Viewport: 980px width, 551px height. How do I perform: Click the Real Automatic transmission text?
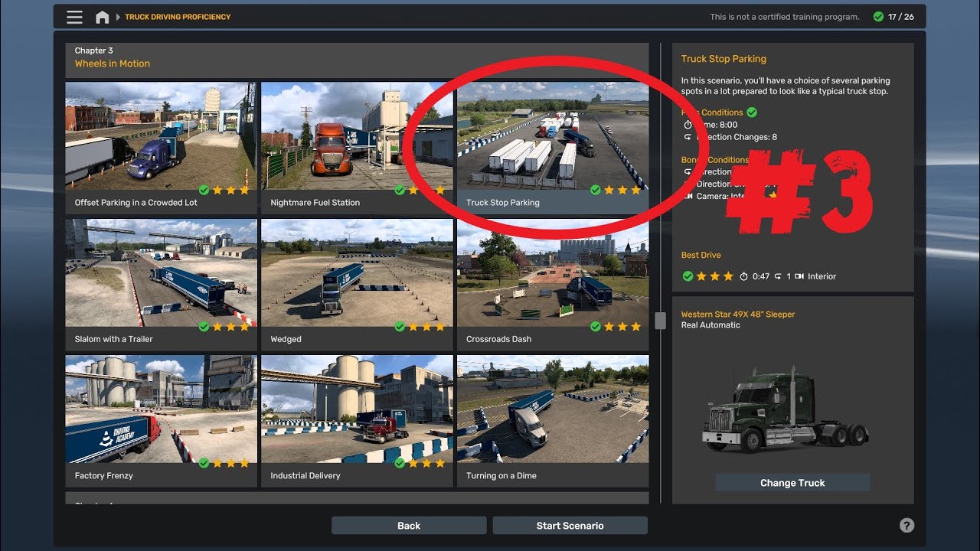710,325
